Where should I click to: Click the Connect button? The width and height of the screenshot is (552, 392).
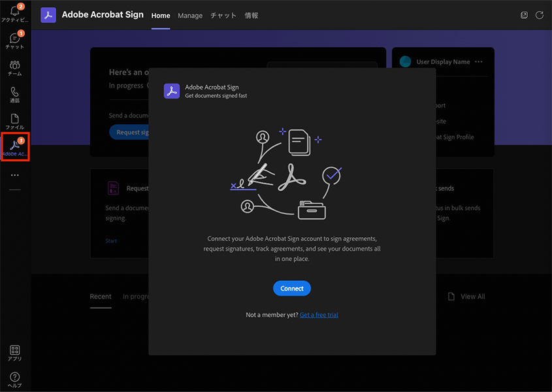click(292, 289)
